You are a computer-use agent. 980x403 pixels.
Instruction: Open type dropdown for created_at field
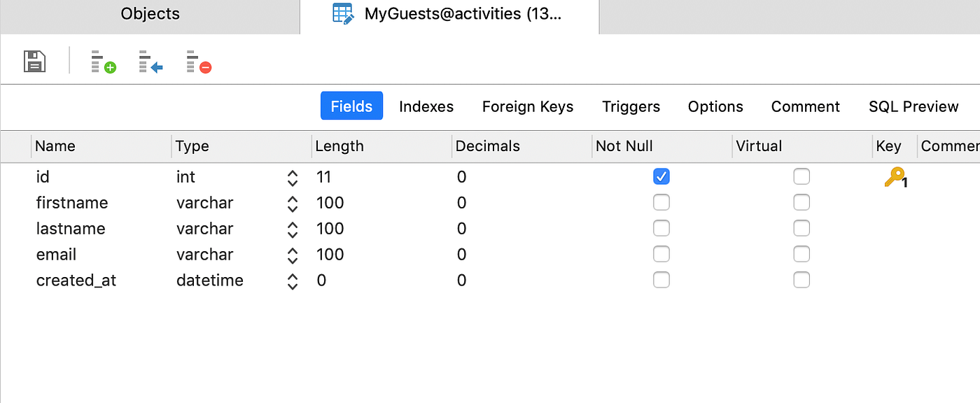tap(293, 281)
